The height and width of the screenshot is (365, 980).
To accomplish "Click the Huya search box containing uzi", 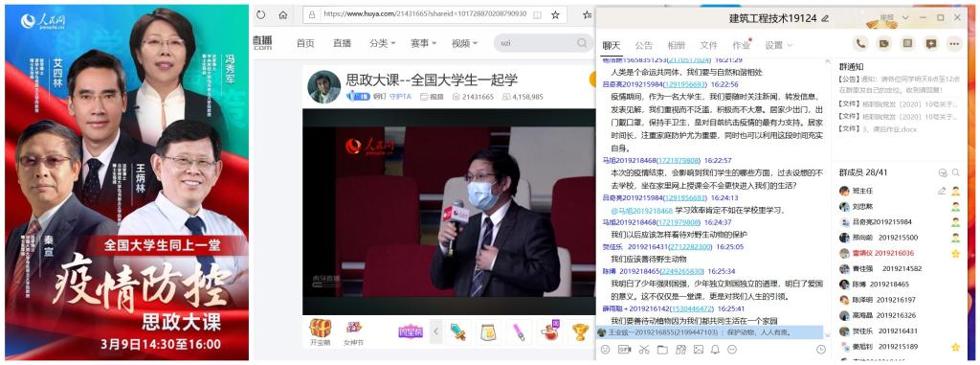I will 543,43.
